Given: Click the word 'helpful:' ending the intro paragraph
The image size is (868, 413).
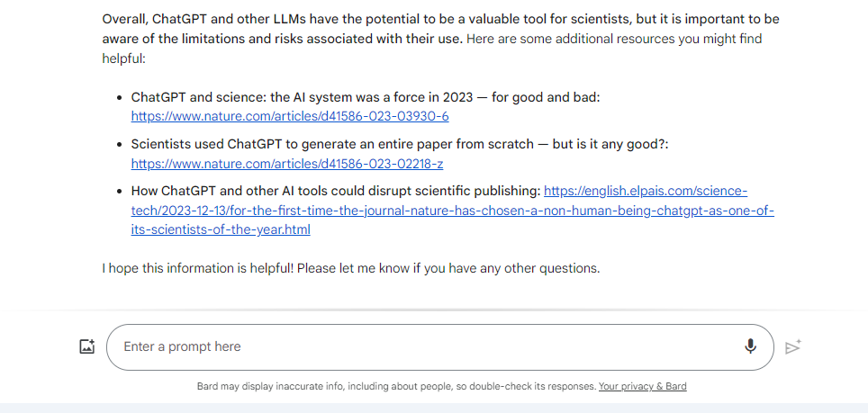Looking at the screenshot, I should point(123,58).
